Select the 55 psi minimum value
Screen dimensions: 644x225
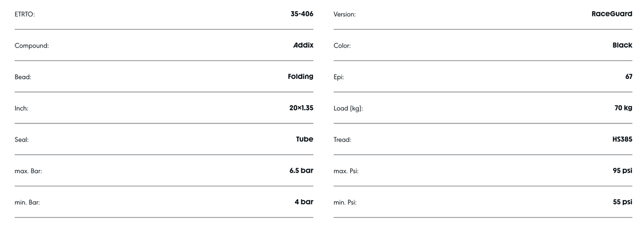coord(623,202)
